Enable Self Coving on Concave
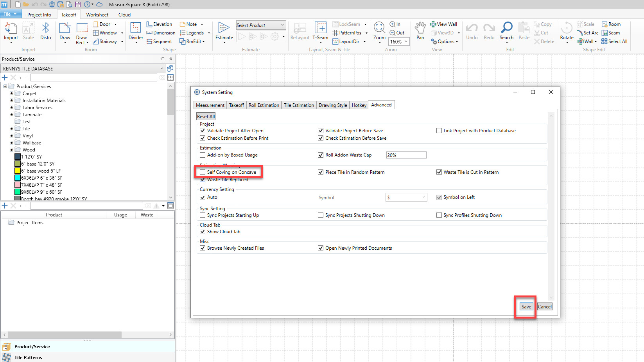This screenshot has width=644, height=362. [x=203, y=172]
